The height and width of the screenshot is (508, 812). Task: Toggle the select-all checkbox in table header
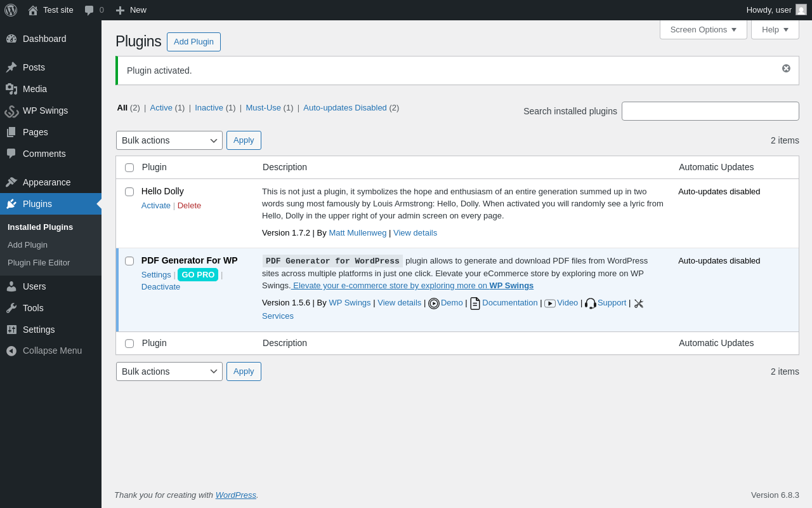pyautogui.click(x=129, y=168)
